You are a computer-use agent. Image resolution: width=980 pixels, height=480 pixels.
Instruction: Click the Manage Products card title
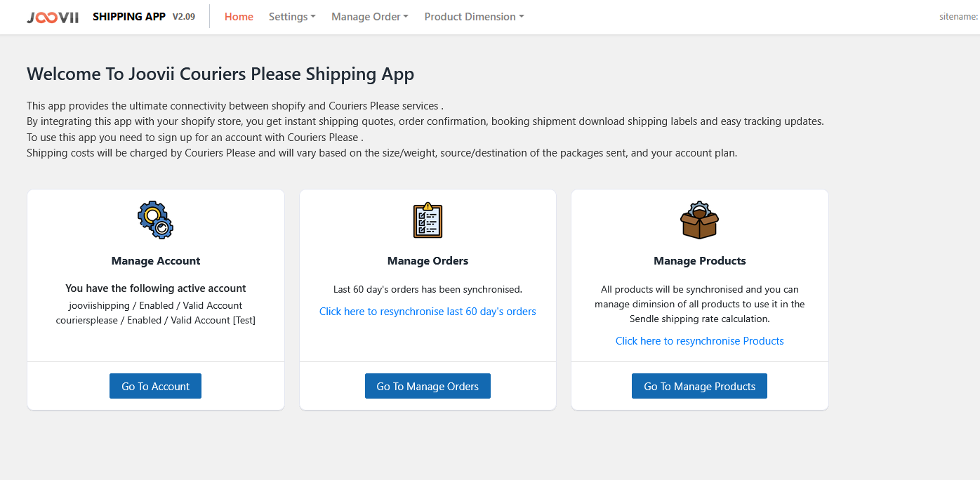[700, 261]
